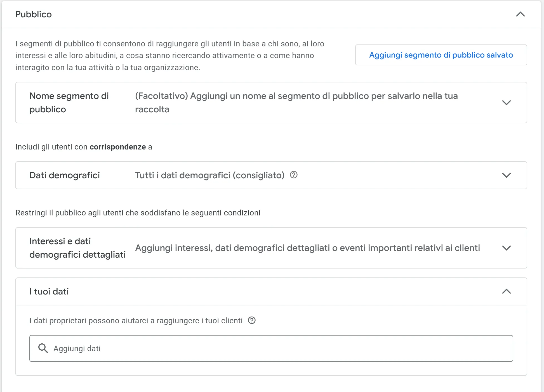This screenshot has height=392, width=544.
Task: Click the search magnifier in Aggiungi dati field
Action: coord(43,348)
